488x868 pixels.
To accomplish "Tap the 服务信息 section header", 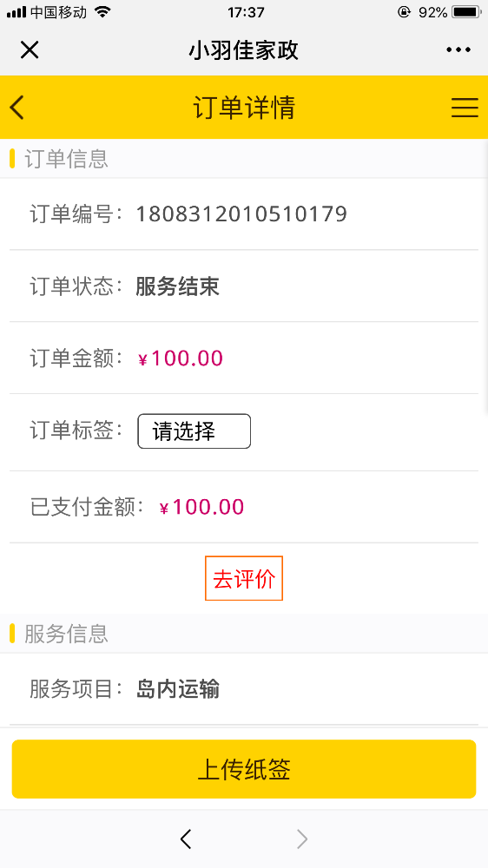I will [x=244, y=634].
